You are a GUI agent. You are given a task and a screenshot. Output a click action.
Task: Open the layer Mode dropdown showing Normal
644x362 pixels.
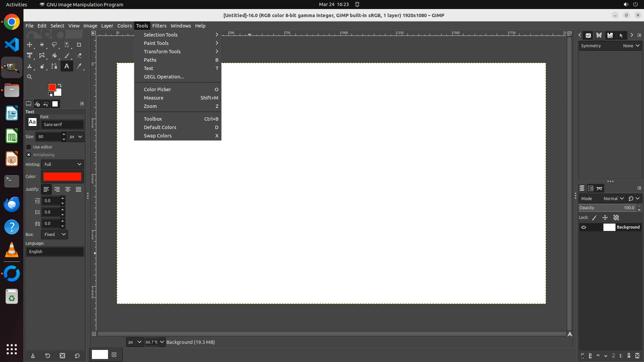(x=613, y=198)
